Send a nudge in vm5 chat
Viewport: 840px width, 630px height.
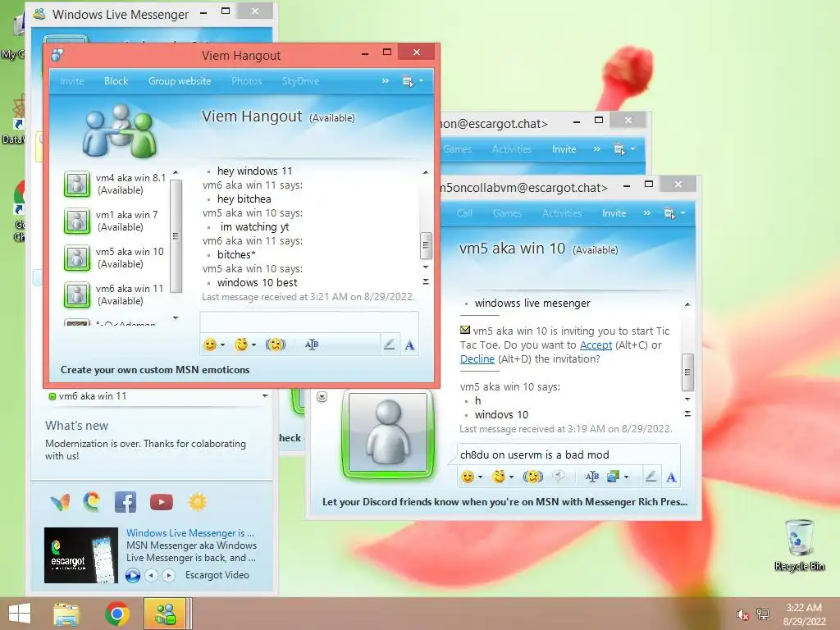point(532,477)
